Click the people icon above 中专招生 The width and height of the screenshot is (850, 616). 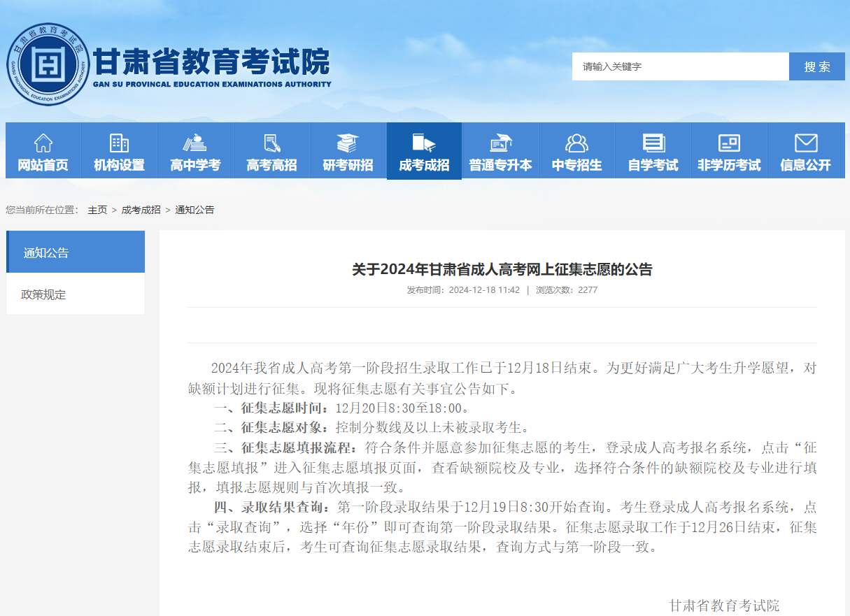pos(576,143)
